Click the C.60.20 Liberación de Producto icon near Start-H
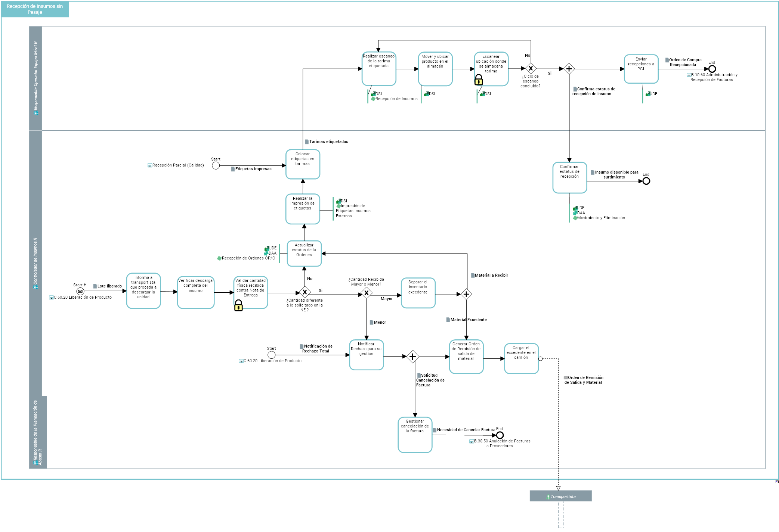 pyautogui.click(x=51, y=298)
